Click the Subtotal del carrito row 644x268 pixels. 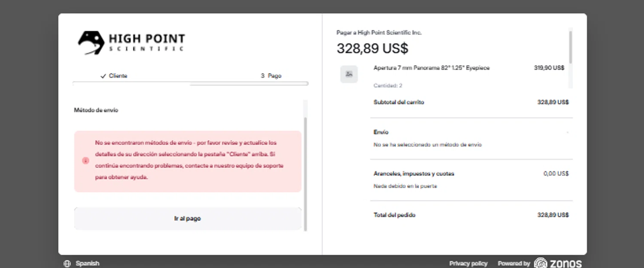[x=471, y=102]
